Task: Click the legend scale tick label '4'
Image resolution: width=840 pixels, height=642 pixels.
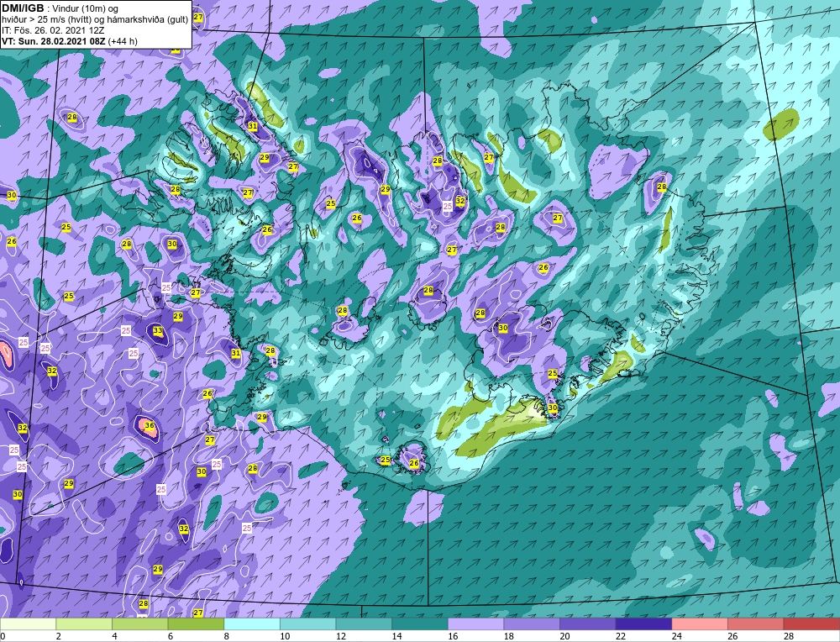Action: 114,636
